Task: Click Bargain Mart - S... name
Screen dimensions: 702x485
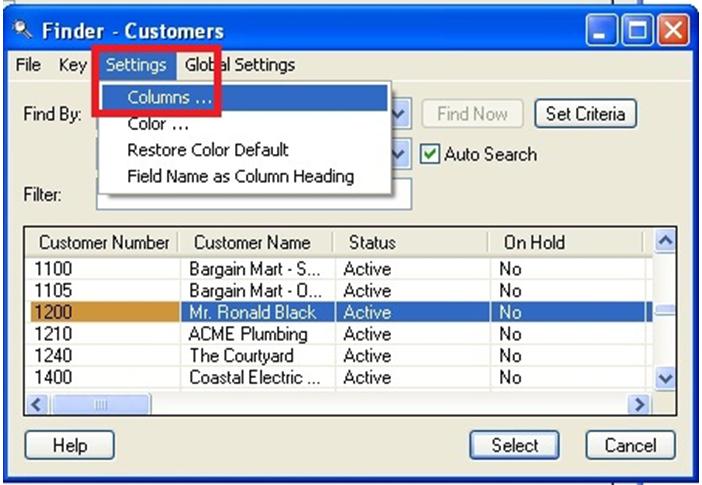Action: pos(257,269)
